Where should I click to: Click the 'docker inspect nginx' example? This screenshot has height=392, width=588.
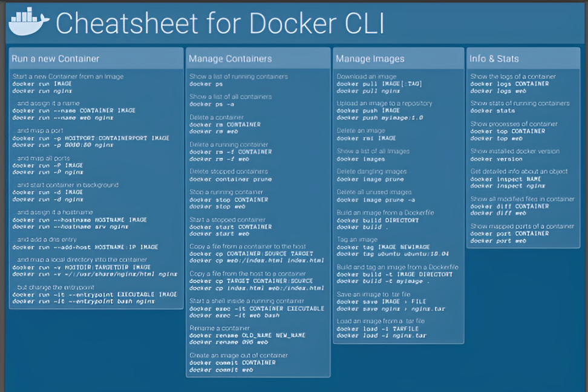[x=508, y=186]
